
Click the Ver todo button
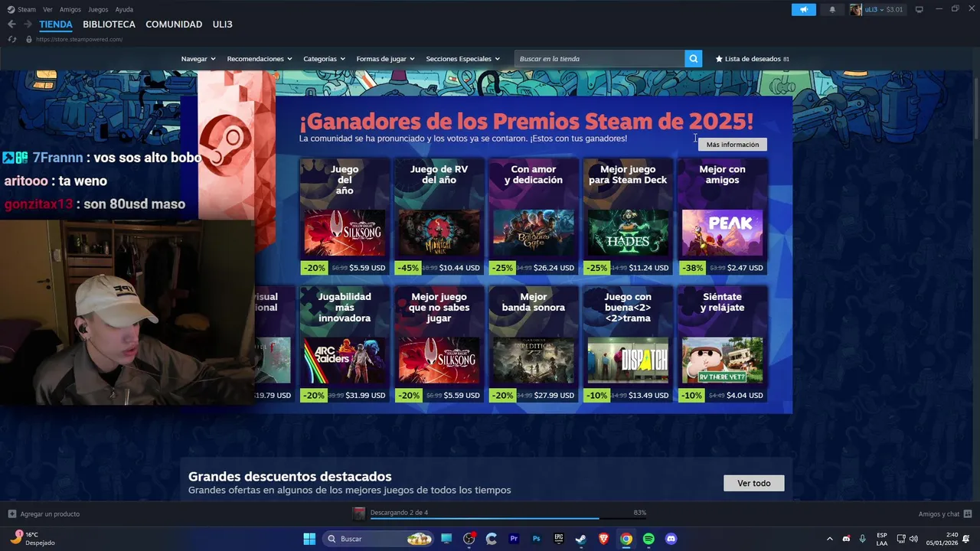tap(754, 483)
